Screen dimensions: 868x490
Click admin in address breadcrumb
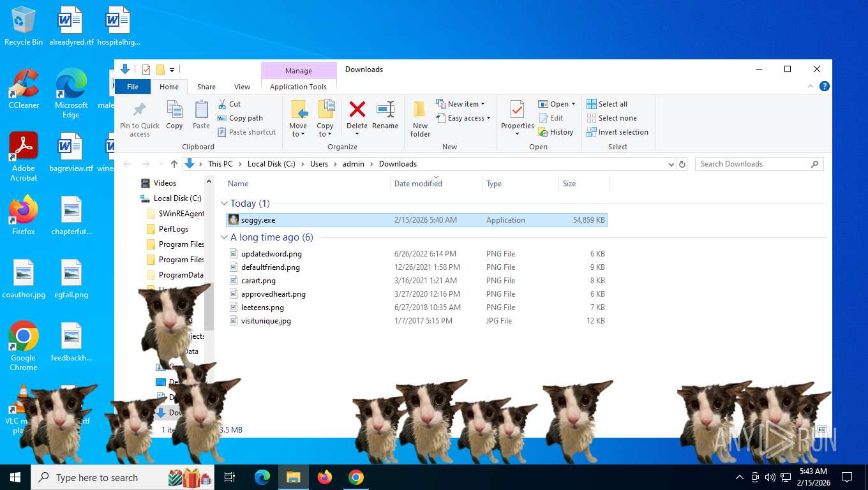click(353, 164)
